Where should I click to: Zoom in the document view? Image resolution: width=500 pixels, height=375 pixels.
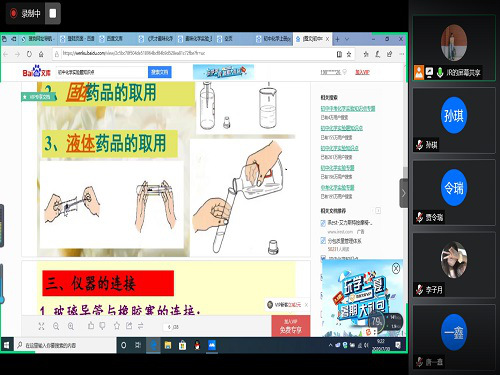[x=71, y=326]
